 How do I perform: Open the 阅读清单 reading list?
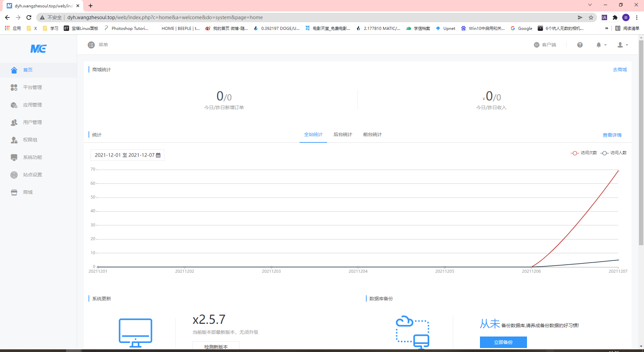pyautogui.click(x=627, y=29)
